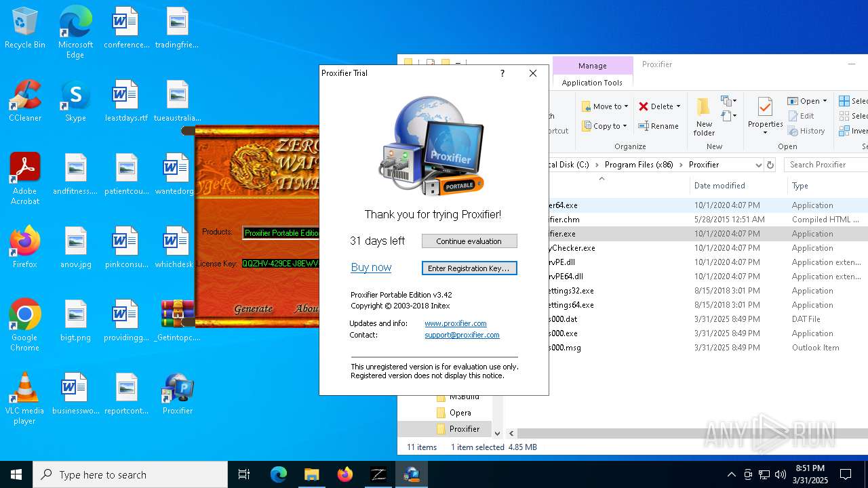
Task: Click Generate in the keygen window
Action: 253,308
